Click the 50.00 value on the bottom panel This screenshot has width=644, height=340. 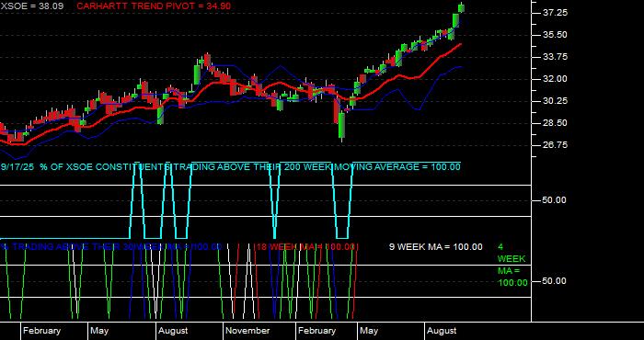555,281
